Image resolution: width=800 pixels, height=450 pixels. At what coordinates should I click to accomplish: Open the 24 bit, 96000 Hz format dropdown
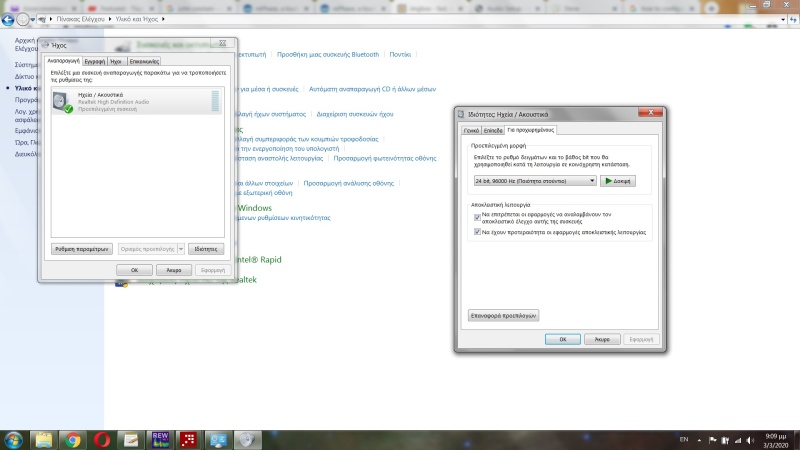[535, 181]
